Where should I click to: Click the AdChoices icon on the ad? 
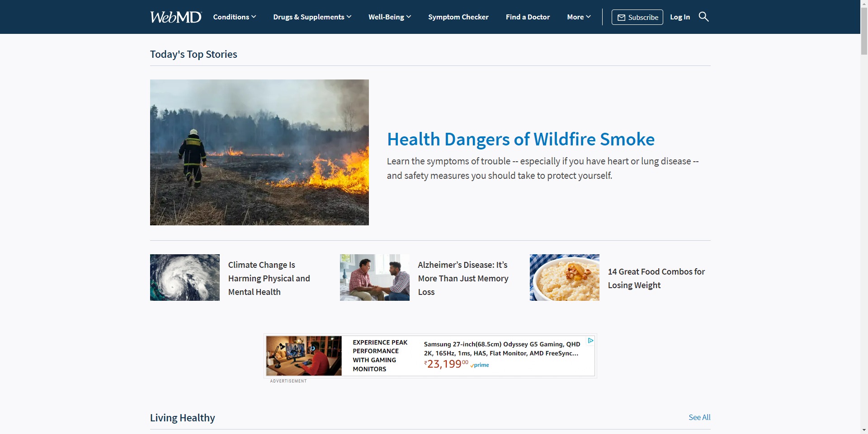[x=590, y=341]
